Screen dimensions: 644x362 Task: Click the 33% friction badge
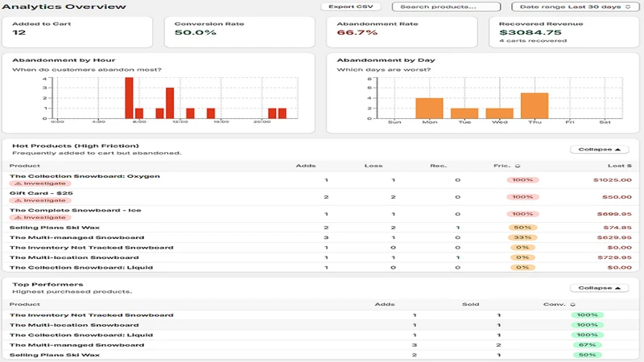[522, 237]
